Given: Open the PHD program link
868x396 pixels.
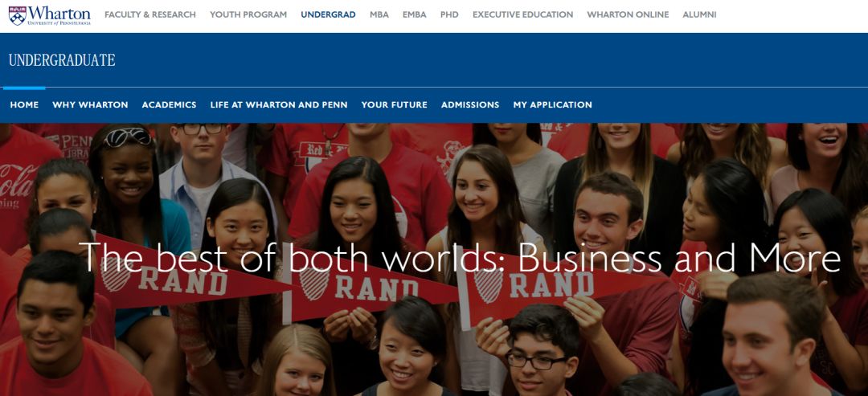Looking at the screenshot, I should pos(449,15).
